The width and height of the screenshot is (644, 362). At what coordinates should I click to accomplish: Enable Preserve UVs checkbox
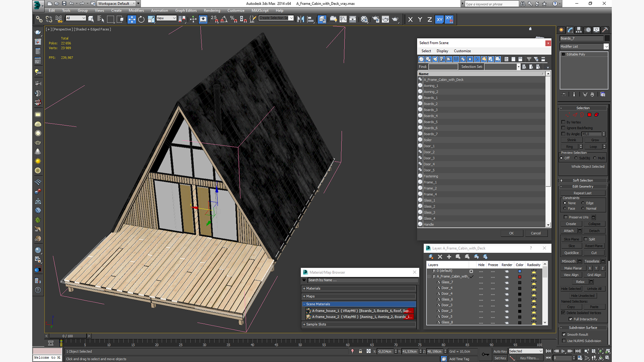tap(566, 217)
